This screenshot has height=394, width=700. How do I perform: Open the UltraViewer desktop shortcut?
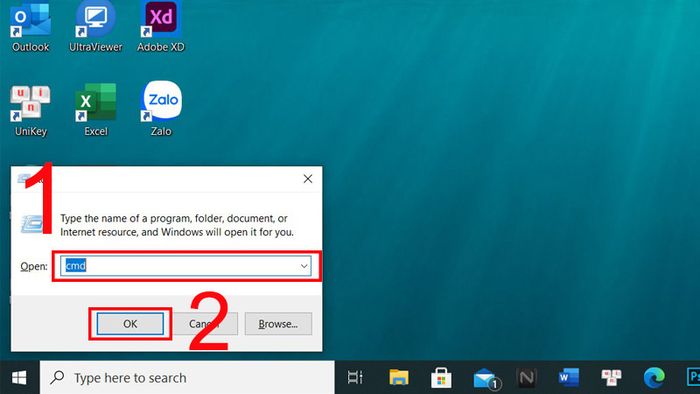96,27
